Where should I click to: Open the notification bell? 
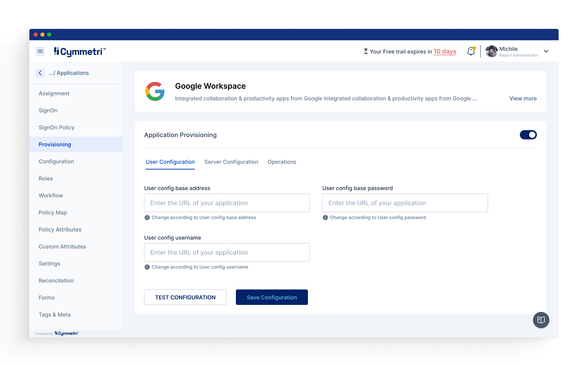point(471,51)
